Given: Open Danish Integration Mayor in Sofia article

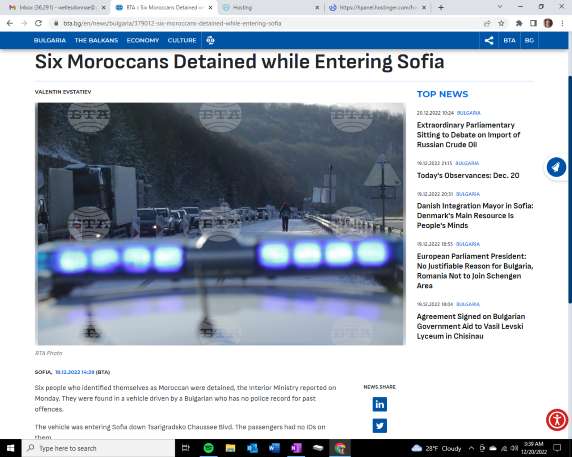Looking at the screenshot, I should [x=475, y=216].
